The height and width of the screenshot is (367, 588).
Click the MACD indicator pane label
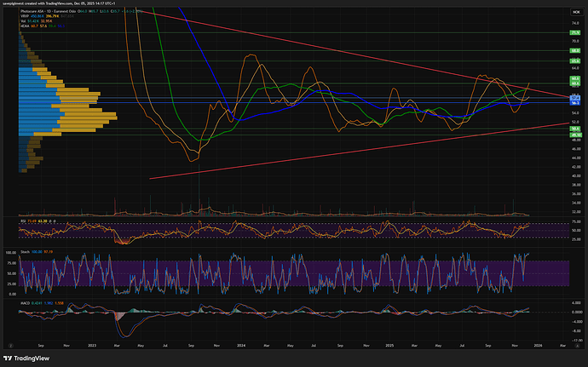click(x=26, y=301)
